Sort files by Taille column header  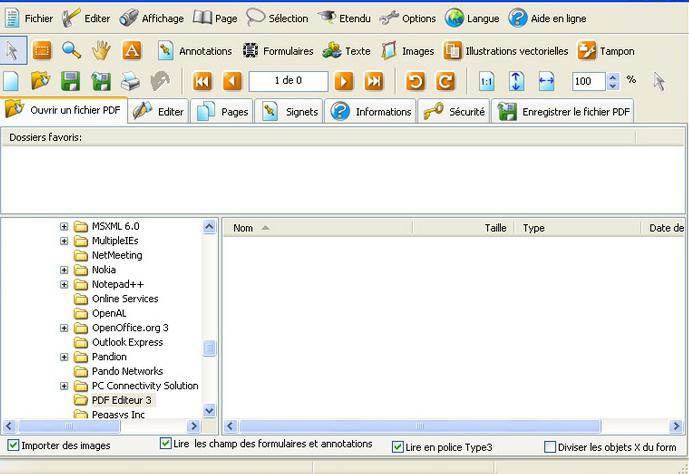[x=464, y=228]
